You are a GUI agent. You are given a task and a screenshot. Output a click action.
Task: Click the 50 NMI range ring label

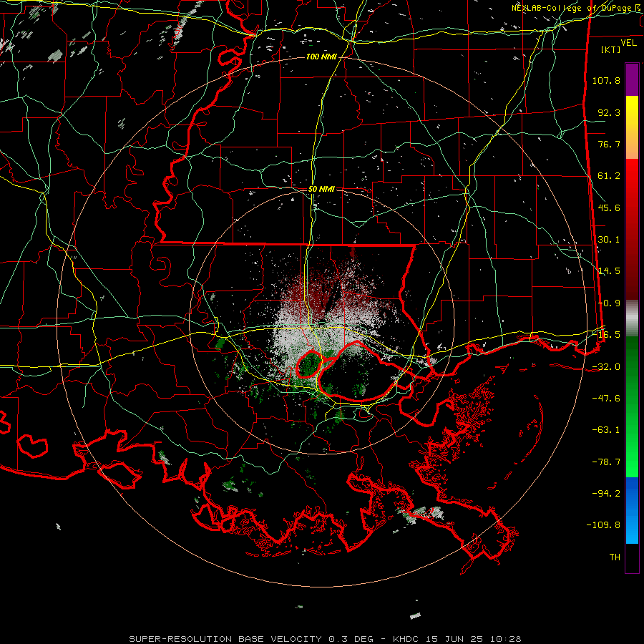pyautogui.click(x=321, y=189)
